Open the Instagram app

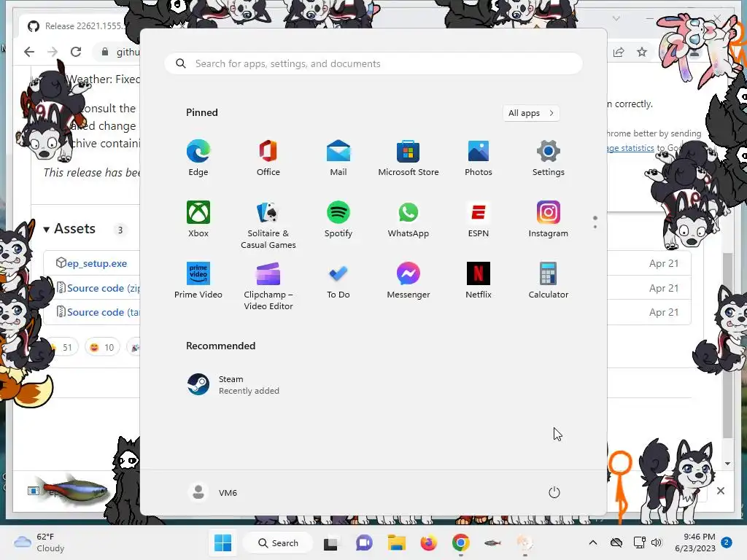pos(549,219)
